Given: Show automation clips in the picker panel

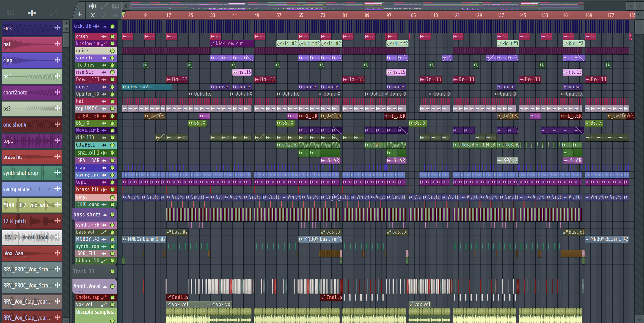Looking at the screenshot, I should point(53,13).
